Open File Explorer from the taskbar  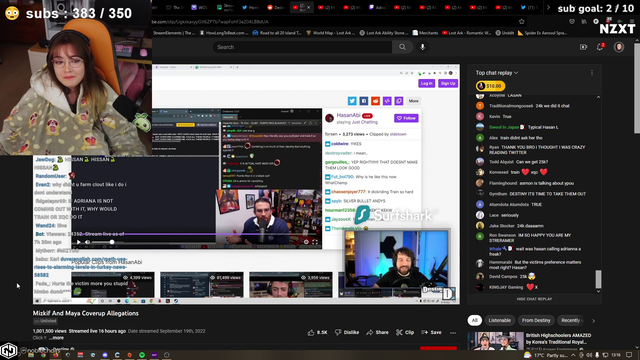tap(31, 355)
